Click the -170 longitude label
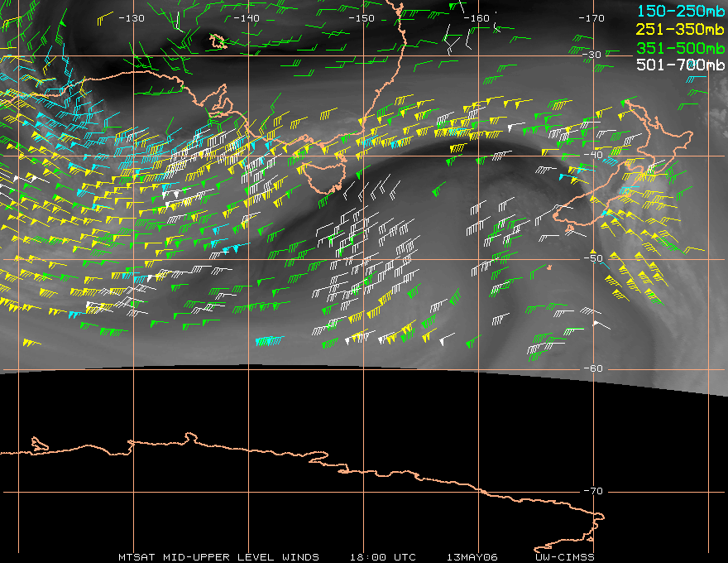 point(591,18)
